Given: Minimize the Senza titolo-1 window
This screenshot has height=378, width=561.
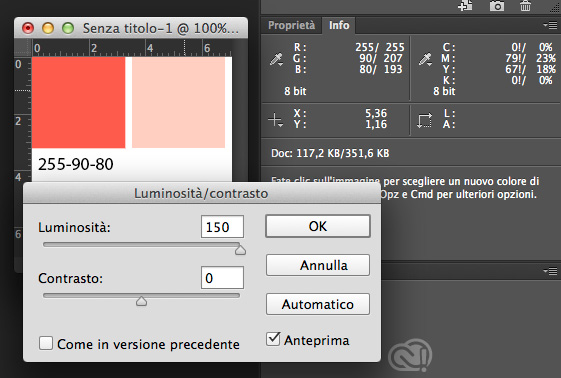Looking at the screenshot, I should click(48, 28).
